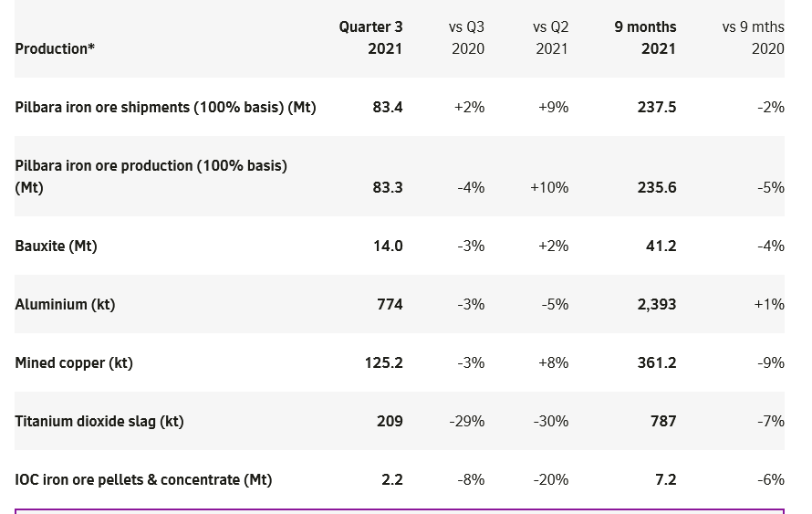Click the -20% IOC pellets change
This screenshot has height=514, width=812.
click(x=550, y=479)
